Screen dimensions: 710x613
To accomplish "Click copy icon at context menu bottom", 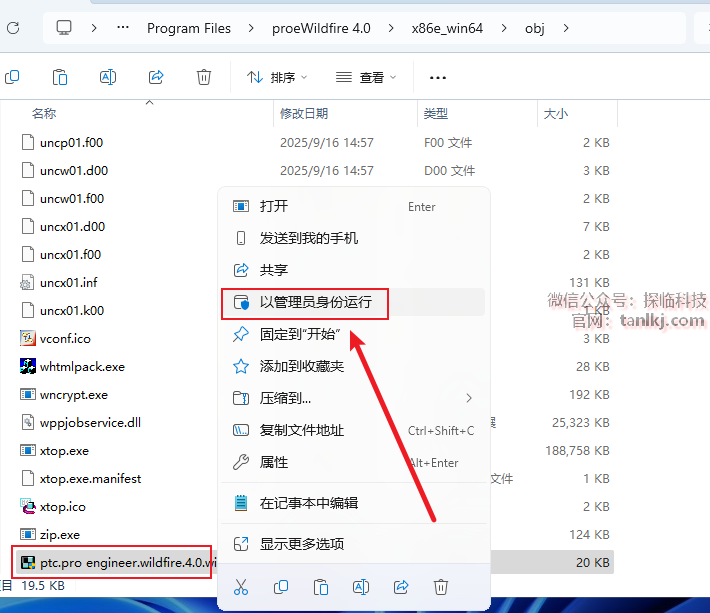I will [x=281, y=587].
